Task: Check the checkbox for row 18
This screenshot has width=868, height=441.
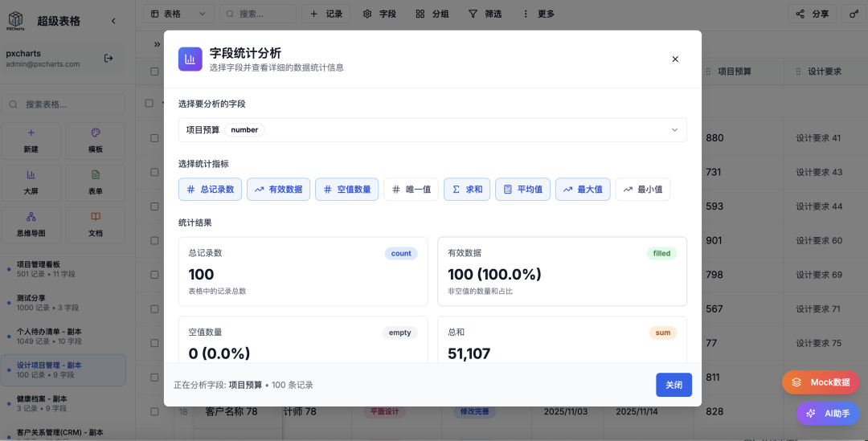Action: point(154,411)
